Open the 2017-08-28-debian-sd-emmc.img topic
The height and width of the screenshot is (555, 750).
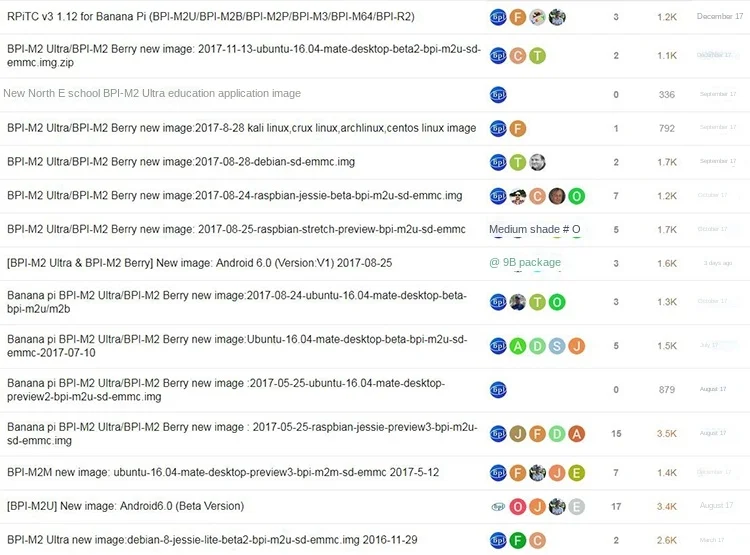click(181, 162)
